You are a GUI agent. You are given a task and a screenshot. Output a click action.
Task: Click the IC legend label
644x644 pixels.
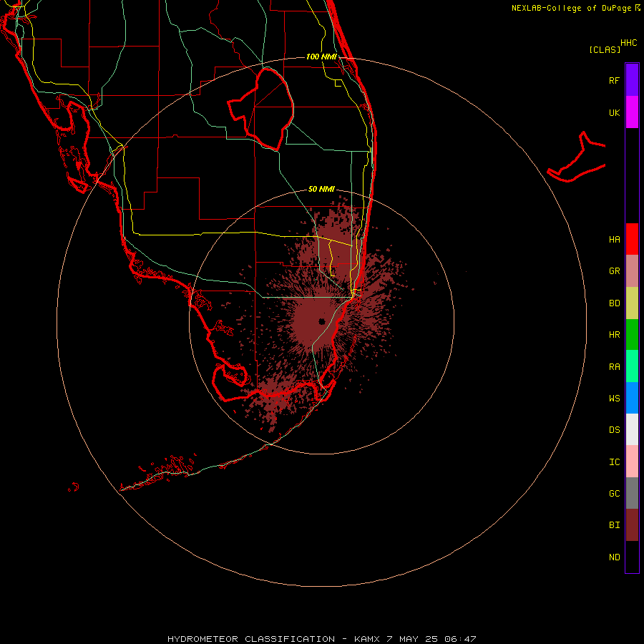(x=614, y=462)
